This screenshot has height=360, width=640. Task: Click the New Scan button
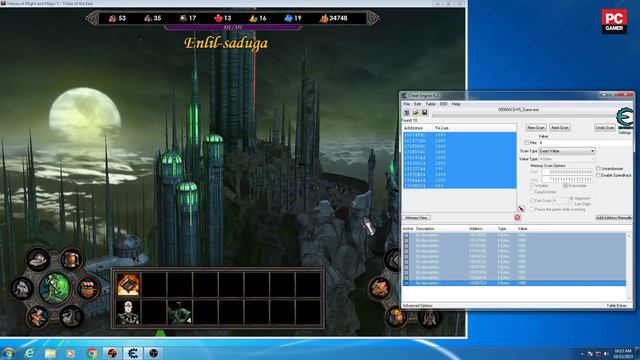[x=536, y=128]
